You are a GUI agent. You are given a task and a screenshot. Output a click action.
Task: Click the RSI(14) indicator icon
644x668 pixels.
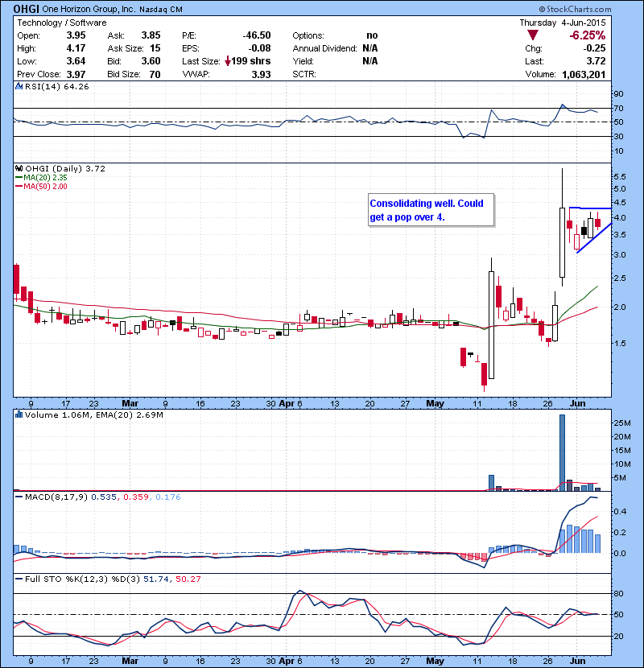coord(19,86)
